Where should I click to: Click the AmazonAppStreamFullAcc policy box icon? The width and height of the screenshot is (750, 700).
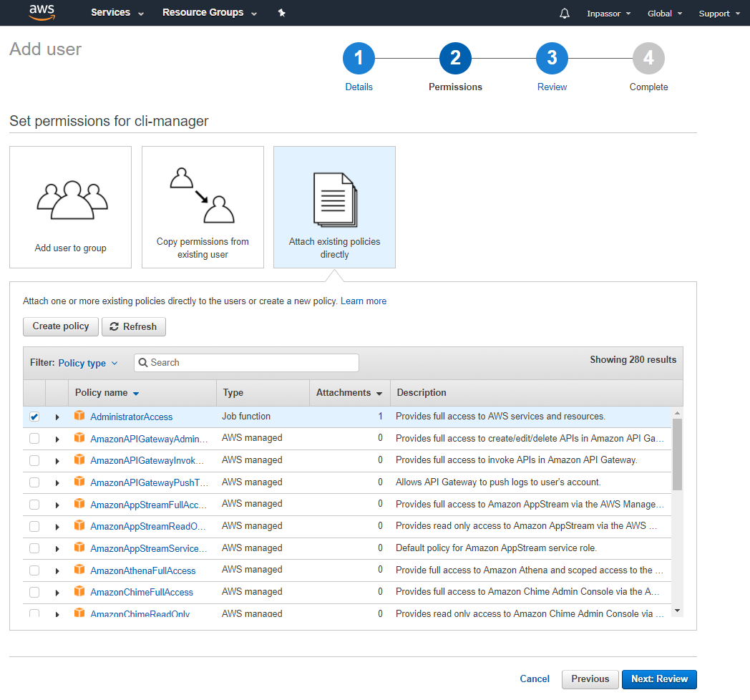[79, 503]
